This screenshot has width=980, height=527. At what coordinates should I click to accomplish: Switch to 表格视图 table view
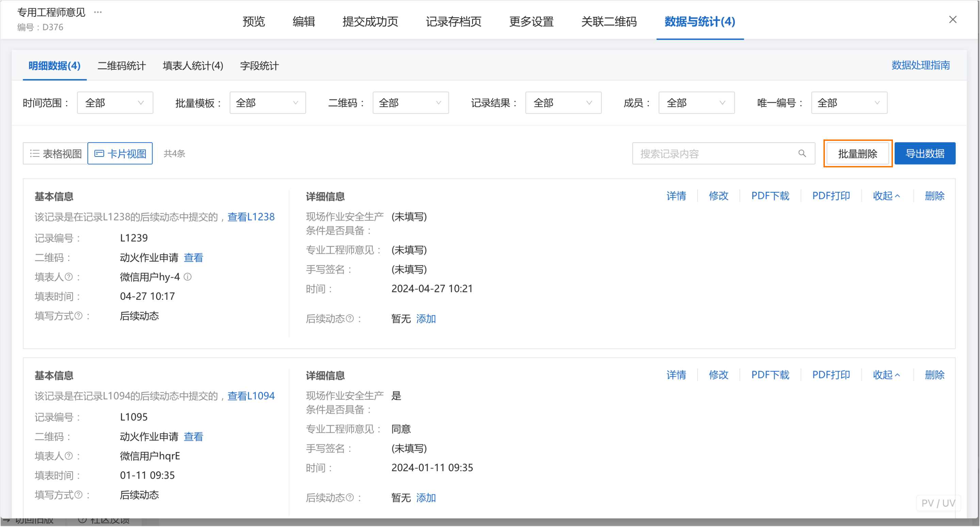[55, 153]
